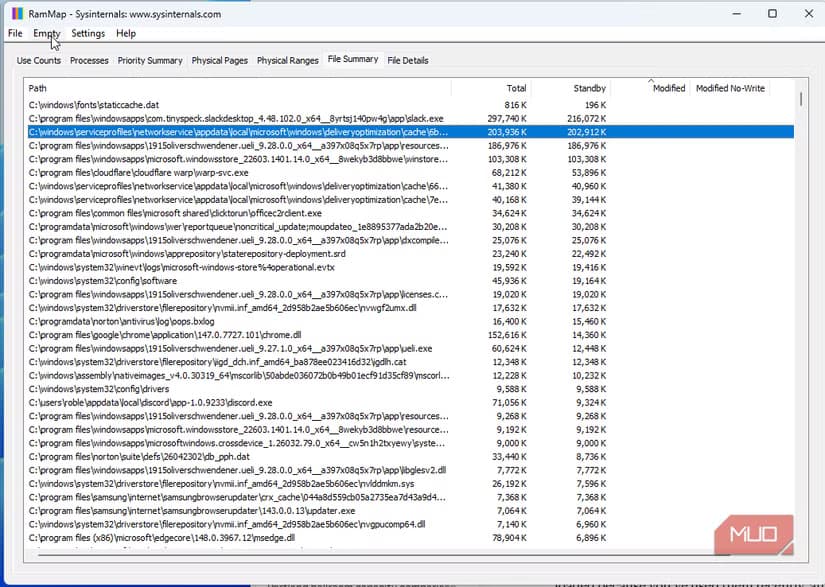This screenshot has width=825, height=587.
Task: Select the File Summary tab
Action: 353,59
